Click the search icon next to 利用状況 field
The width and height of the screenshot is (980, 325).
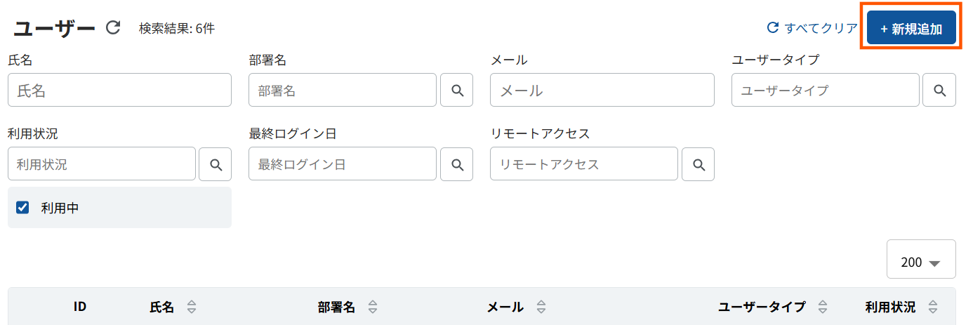(x=216, y=164)
